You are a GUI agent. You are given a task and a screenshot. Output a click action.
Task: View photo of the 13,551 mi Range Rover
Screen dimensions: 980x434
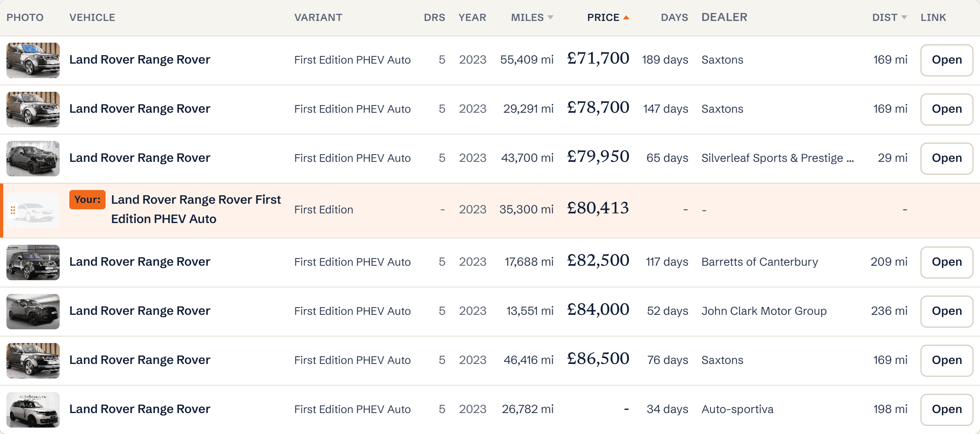pyautogui.click(x=33, y=311)
